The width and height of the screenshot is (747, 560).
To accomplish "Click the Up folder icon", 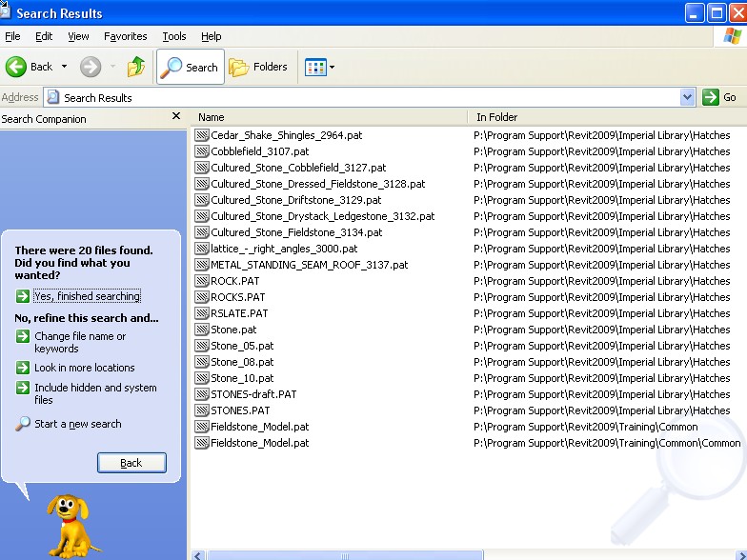I will click(x=135, y=67).
